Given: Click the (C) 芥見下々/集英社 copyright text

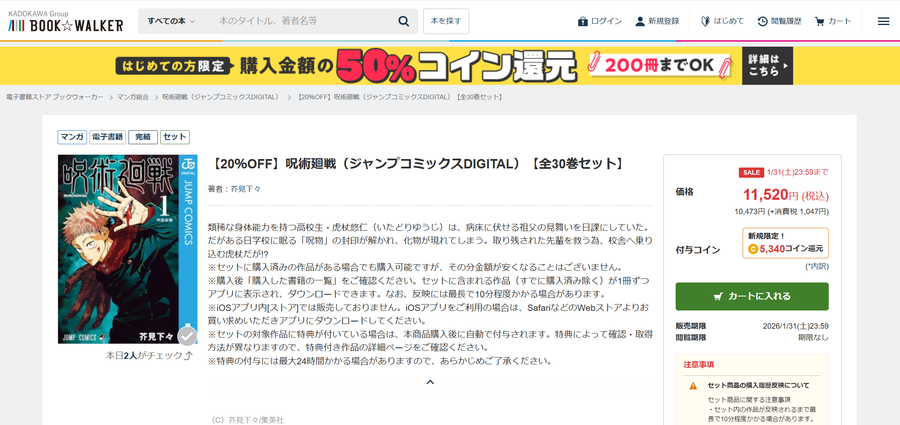Looking at the screenshot, I should (x=246, y=420).
